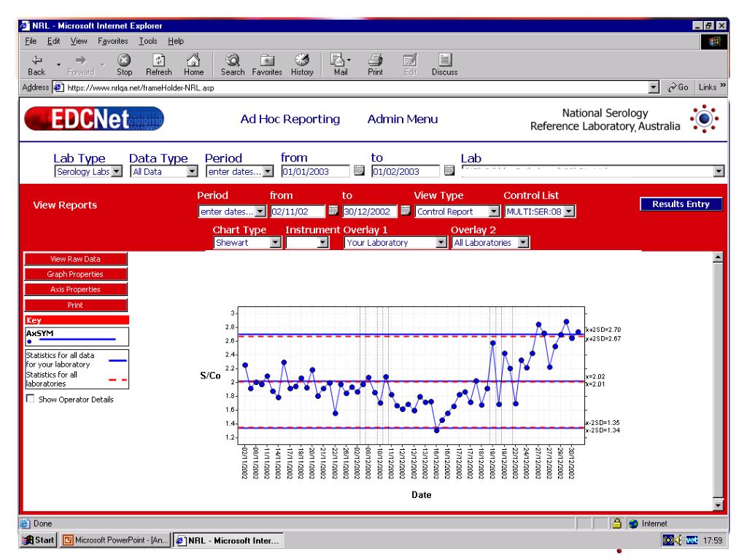The width and height of the screenshot is (747, 560).
Task: Open the calendar picker beside 01/02/2003
Action: (x=449, y=171)
